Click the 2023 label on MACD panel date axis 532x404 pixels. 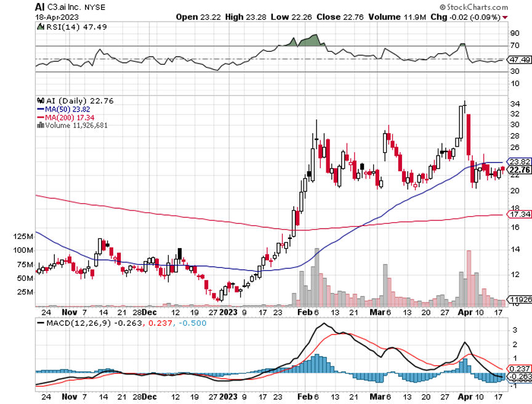228,397
